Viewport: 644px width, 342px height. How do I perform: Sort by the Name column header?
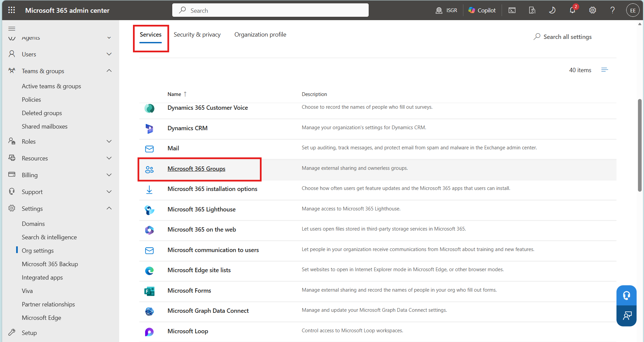[x=177, y=94]
